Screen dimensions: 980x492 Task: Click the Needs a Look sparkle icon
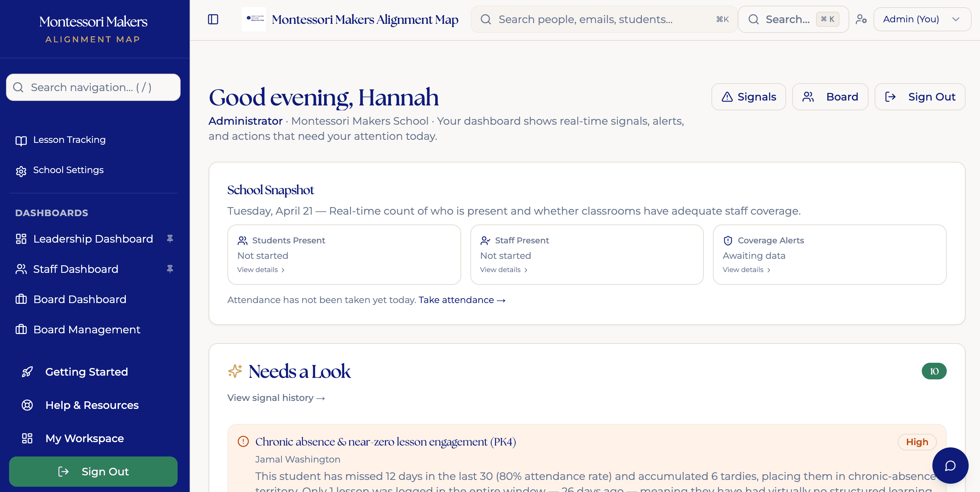point(235,371)
